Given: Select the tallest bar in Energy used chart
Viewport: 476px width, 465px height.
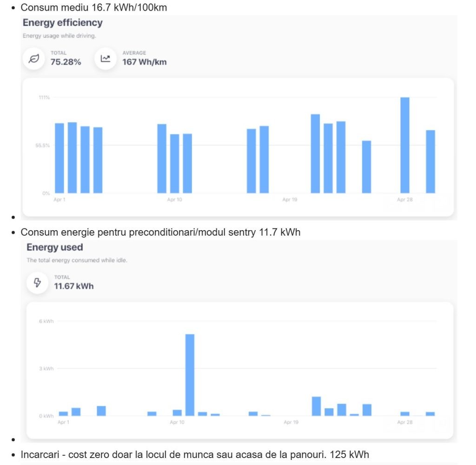Looking at the screenshot, I should (x=190, y=375).
